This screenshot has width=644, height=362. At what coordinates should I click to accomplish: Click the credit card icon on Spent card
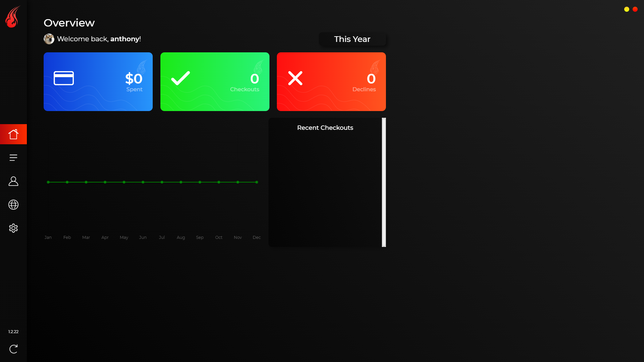click(64, 78)
